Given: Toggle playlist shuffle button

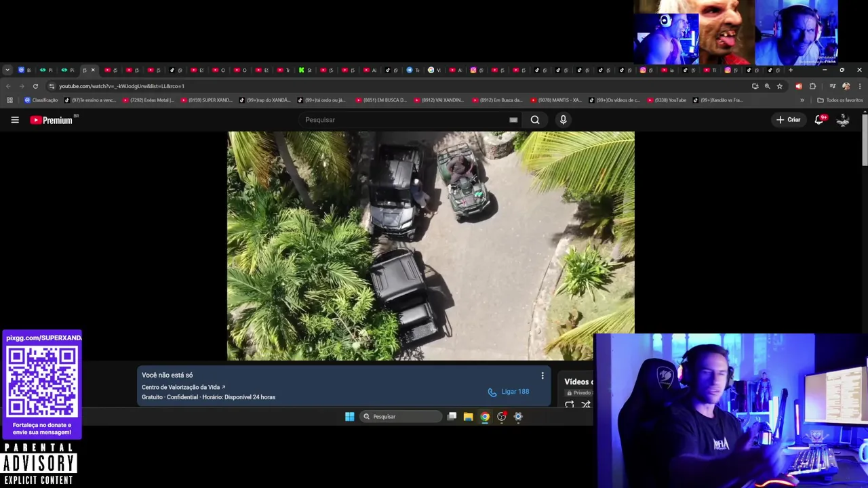Looking at the screenshot, I should pyautogui.click(x=586, y=405).
